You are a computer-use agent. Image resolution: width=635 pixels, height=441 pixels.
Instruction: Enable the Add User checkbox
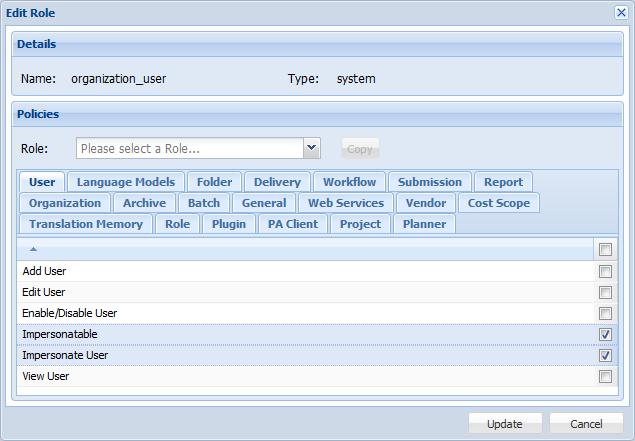pos(605,271)
